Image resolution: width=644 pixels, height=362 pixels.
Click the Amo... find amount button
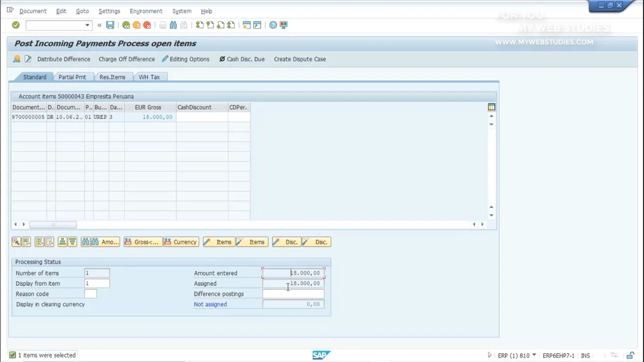coord(106,242)
